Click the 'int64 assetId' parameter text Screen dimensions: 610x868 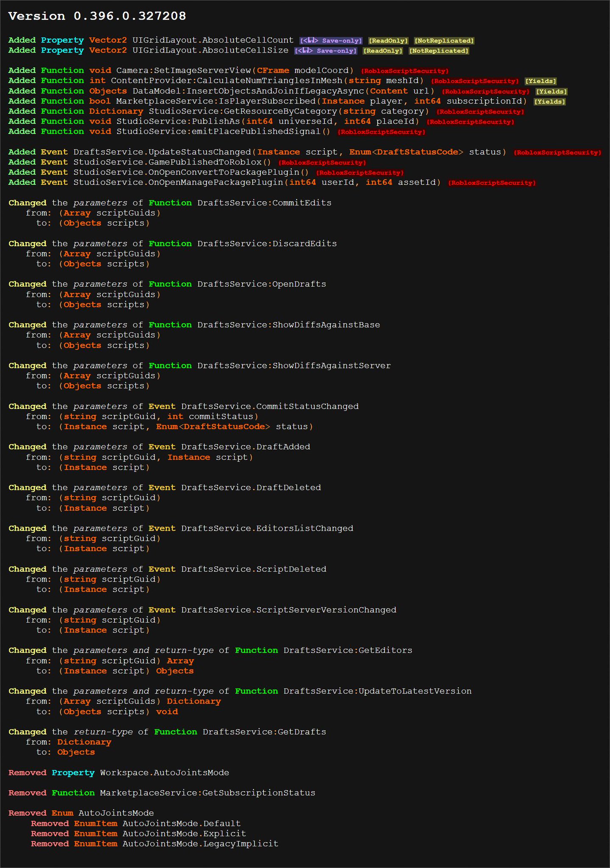(x=401, y=183)
